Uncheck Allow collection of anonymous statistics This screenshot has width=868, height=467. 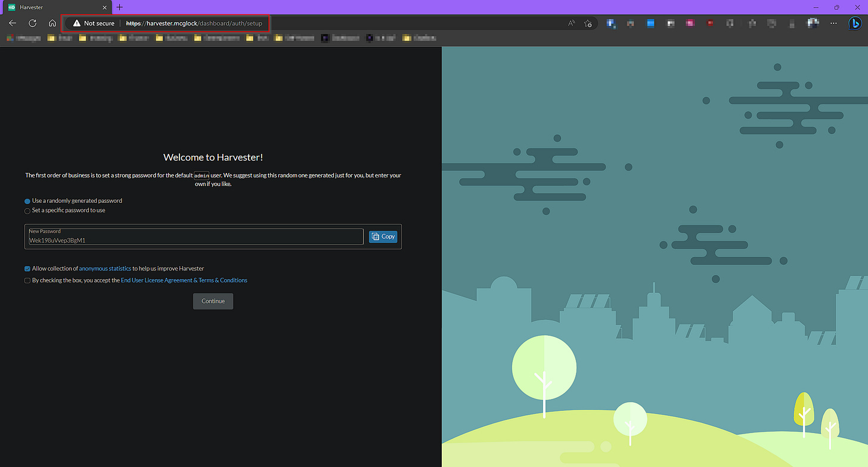[x=27, y=268]
